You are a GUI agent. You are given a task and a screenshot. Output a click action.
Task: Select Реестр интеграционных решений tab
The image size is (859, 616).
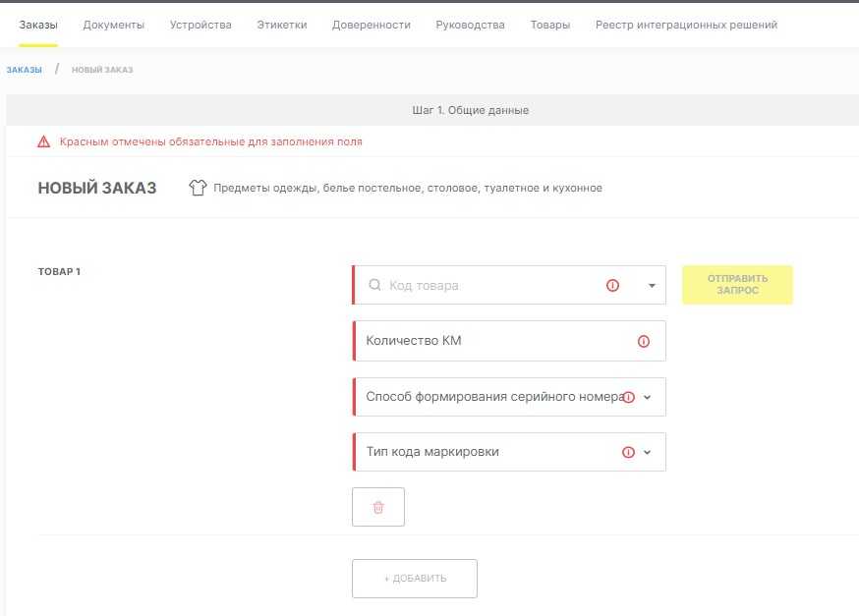pyautogui.click(x=686, y=25)
